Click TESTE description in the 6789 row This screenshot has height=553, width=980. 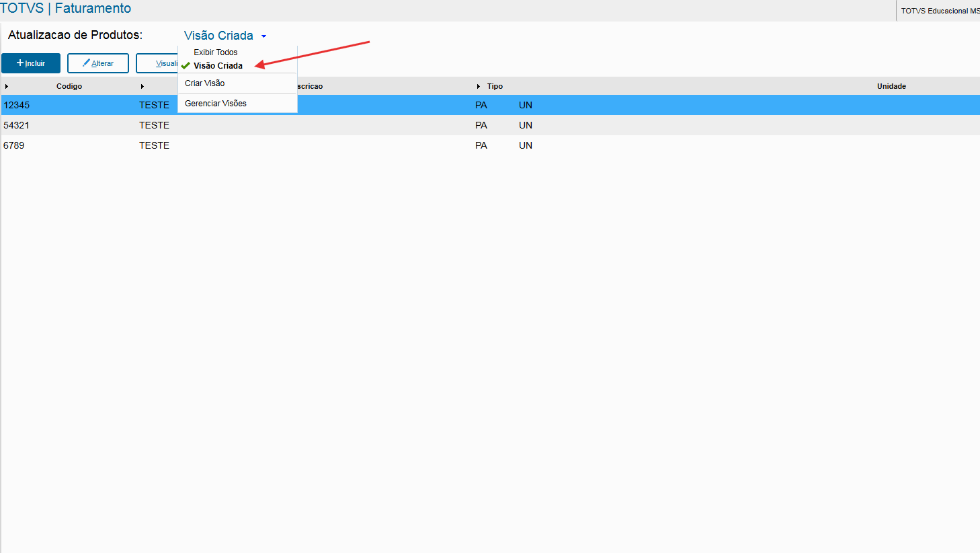click(x=154, y=145)
